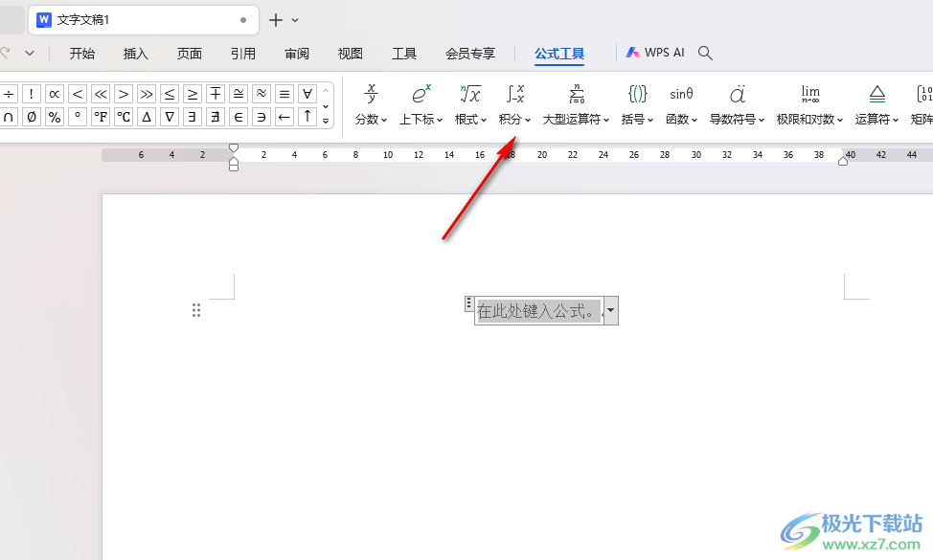Screen dimensions: 933x560
Task: Insert the increment delta symbol
Action: (x=147, y=117)
